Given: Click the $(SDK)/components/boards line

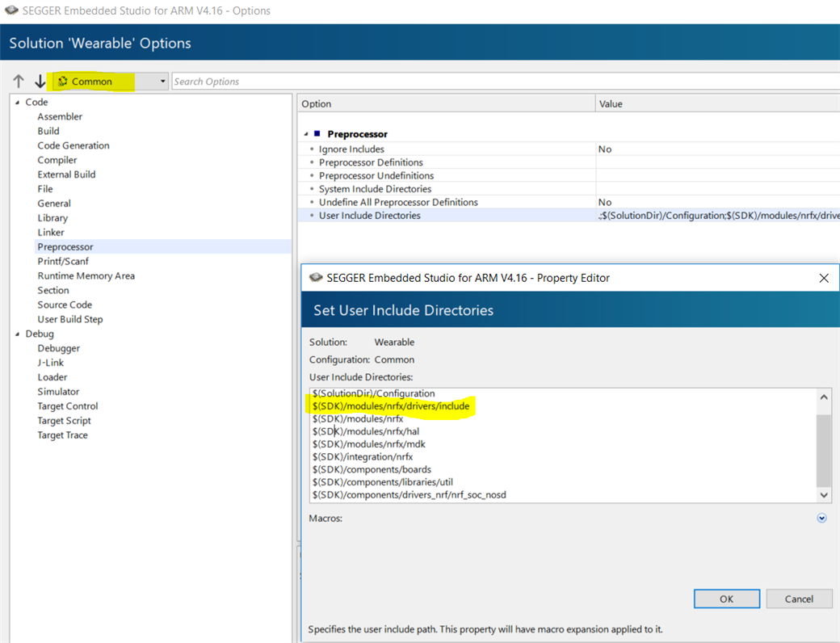Looking at the screenshot, I should point(372,469).
